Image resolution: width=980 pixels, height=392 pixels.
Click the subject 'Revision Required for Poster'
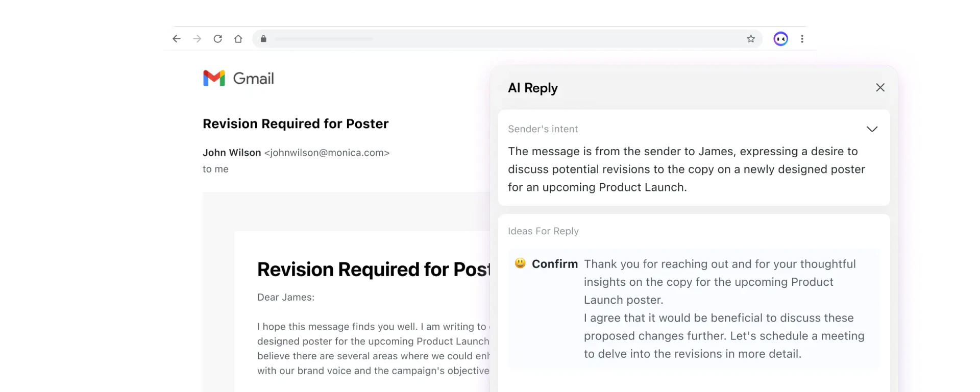click(x=296, y=124)
